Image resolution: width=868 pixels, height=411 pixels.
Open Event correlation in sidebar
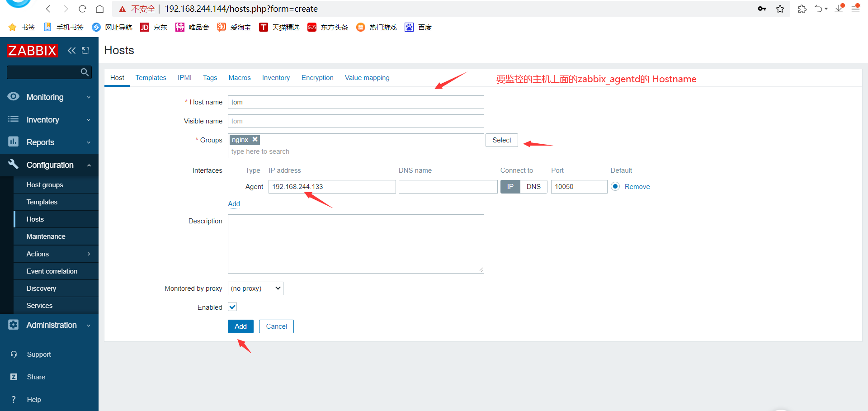coord(56,271)
